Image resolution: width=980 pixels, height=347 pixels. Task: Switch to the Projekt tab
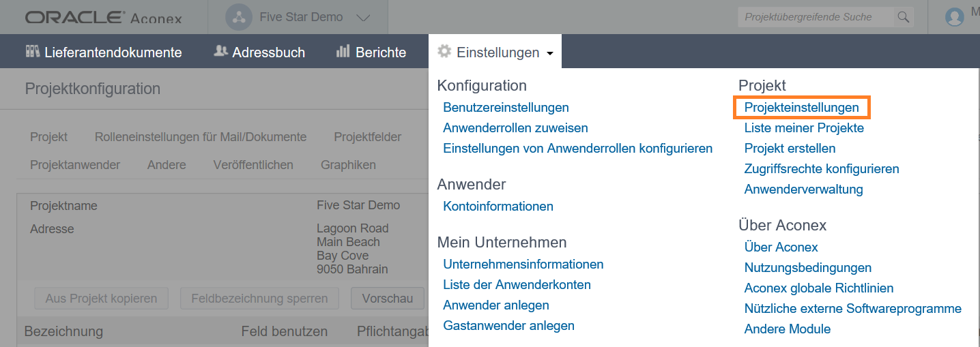(48, 137)
